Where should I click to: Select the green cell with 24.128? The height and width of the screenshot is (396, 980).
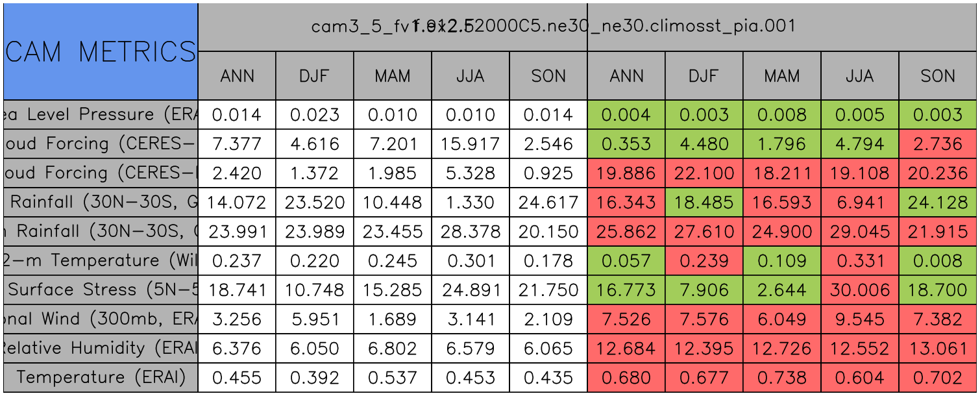coord(938,203)
